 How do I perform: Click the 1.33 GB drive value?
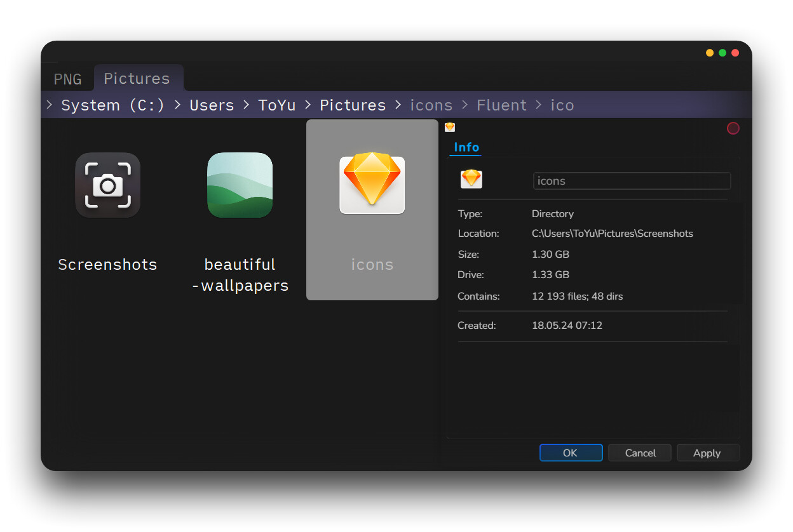(x=550, y=275)
